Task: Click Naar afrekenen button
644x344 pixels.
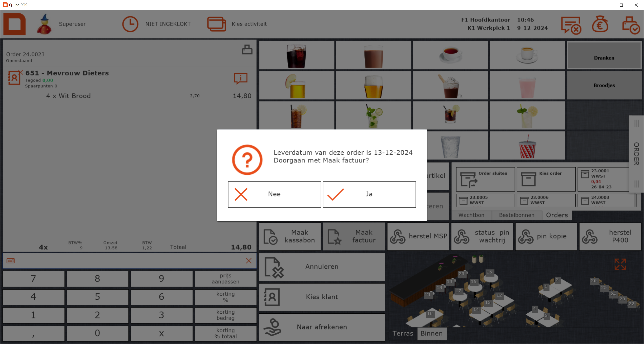Action: [x=322, y=327]
